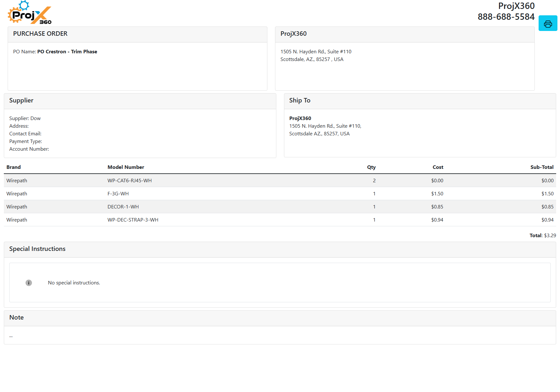
Task: Click the $1.50 cost for F-3G-WH
Action: [x=437, y=194]
